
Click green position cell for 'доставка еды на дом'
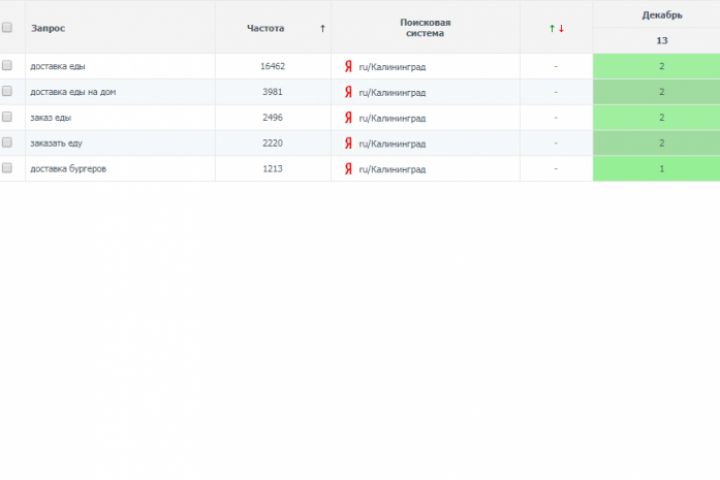[x=657, y=92]
